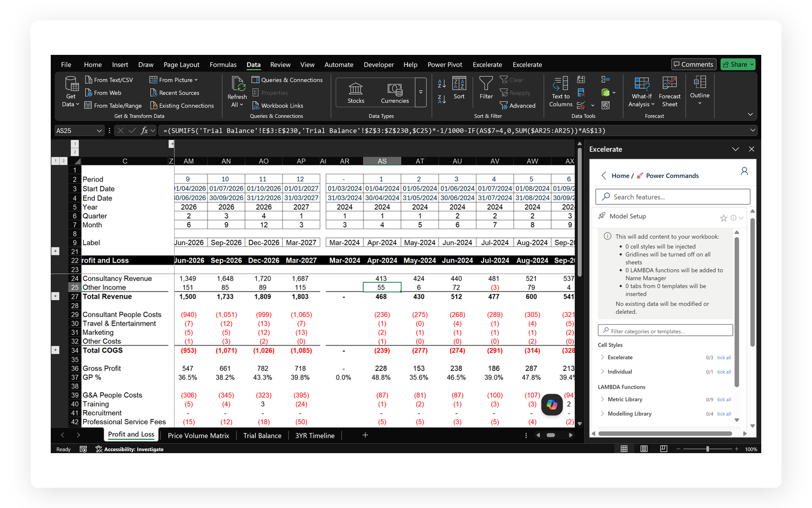Open the Filter funnel tool
Viewport: 812px width, 508px height.
pos(486,87)
